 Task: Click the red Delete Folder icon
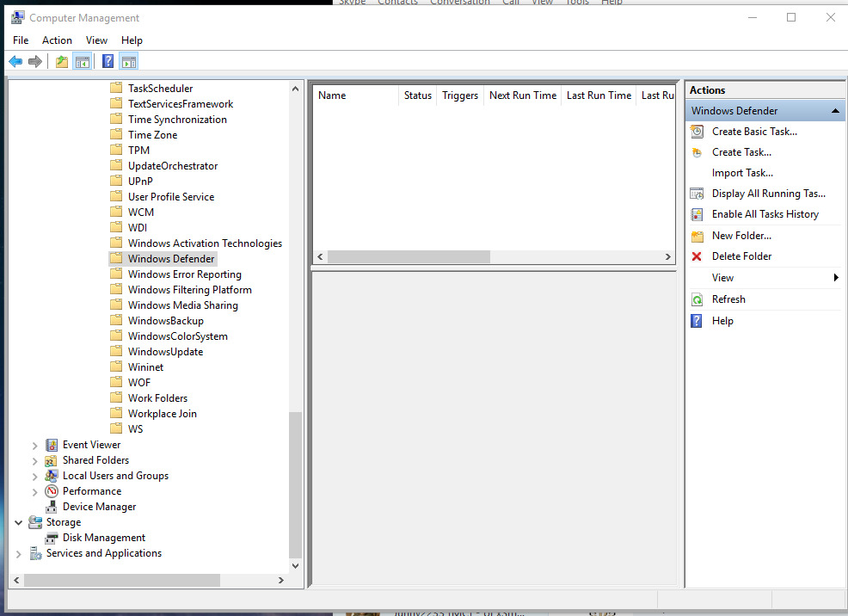pyautogui.click(x=697, y=256)
